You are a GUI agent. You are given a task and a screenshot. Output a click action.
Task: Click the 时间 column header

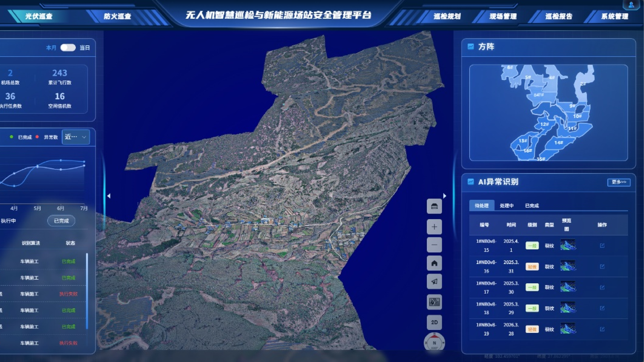pyautogui.click(x=511, y=225)
